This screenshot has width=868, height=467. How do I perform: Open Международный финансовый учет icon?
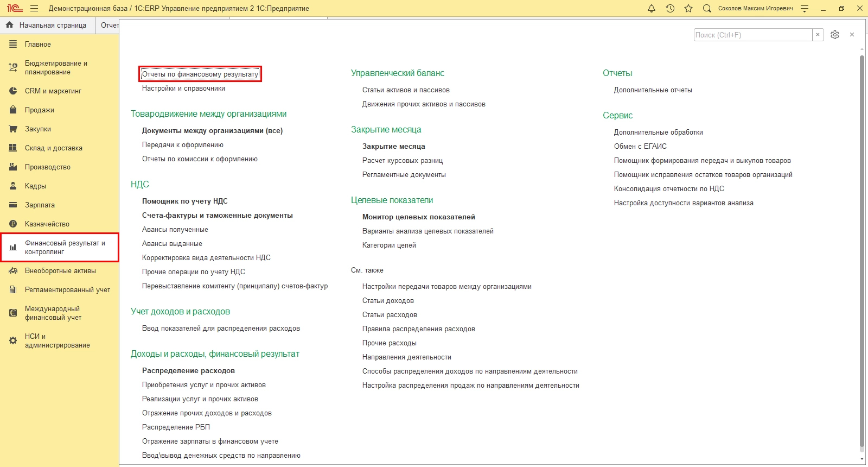13,313
